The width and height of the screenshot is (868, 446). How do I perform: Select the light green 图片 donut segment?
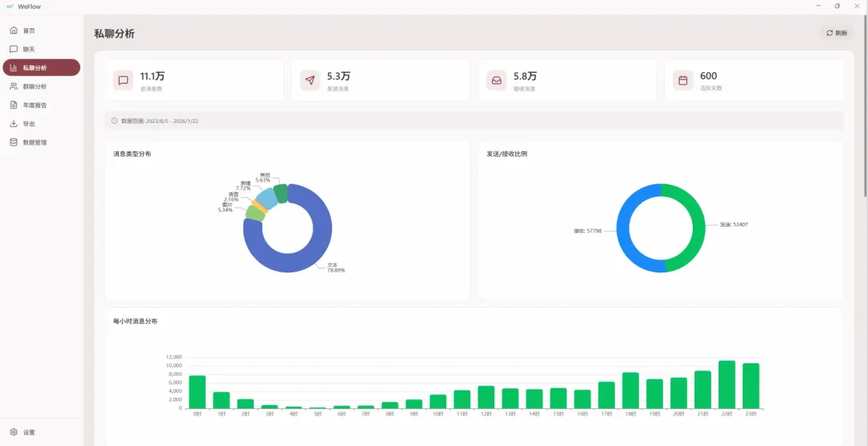(255, 213)
